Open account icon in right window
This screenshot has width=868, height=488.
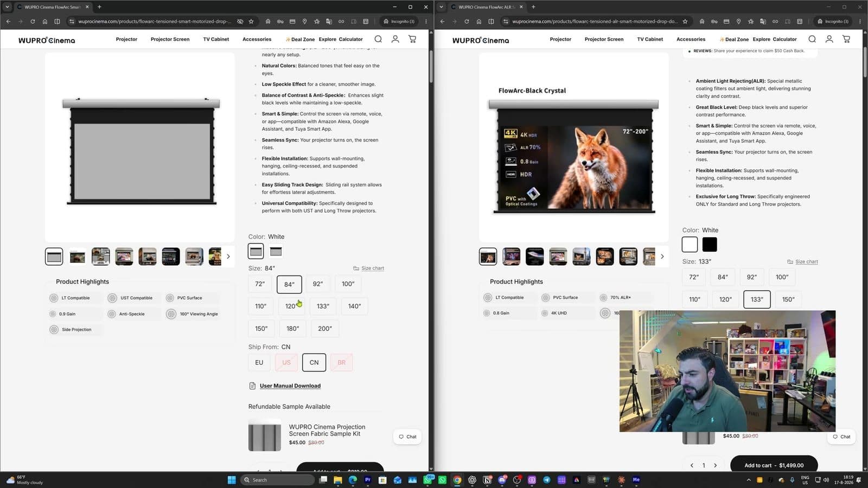pyautogui.click(x=829, y=39)
